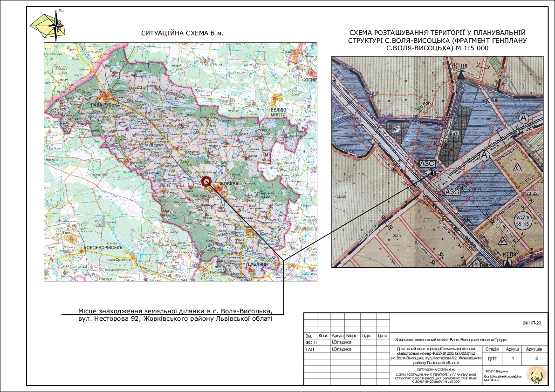The width and height of the screenshot is (555, 392).
Task: Click the "20.22" label on the plan
Action: (532, 193)
